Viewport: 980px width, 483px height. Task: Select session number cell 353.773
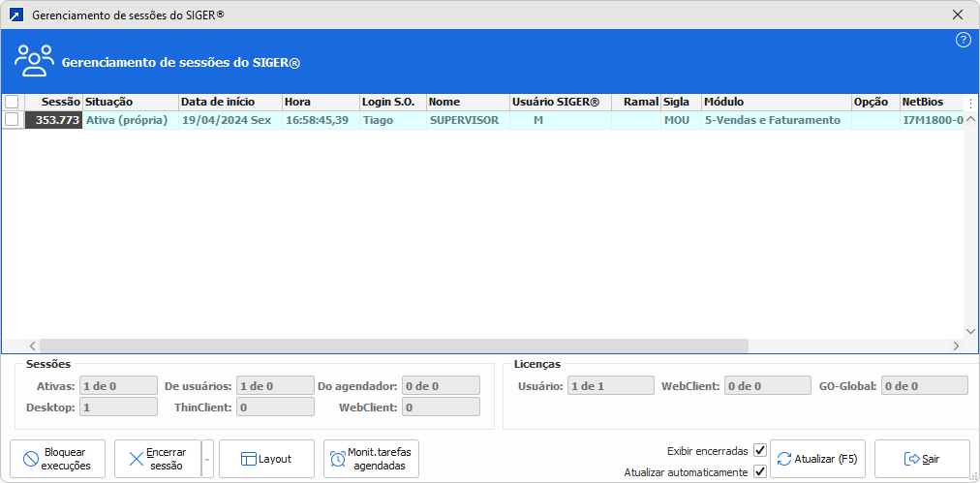pyautogui.click(x=54, y=120)
